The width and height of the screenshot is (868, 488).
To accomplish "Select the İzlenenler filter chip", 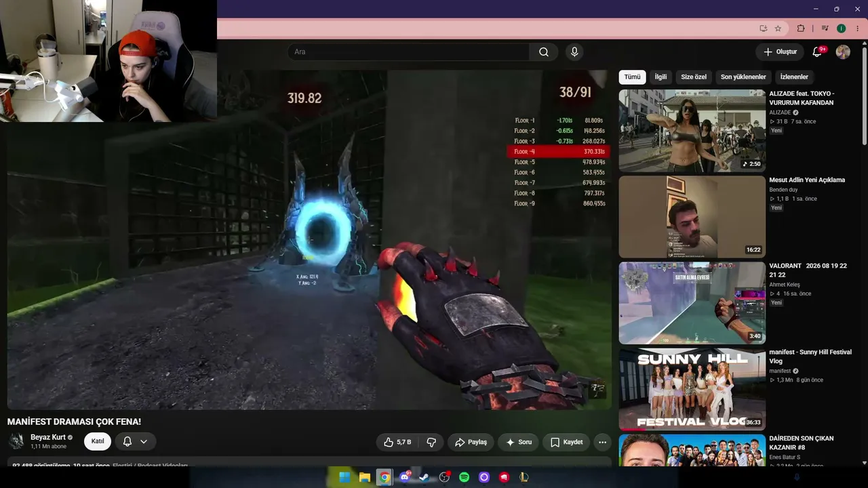I will coord(794,77).
